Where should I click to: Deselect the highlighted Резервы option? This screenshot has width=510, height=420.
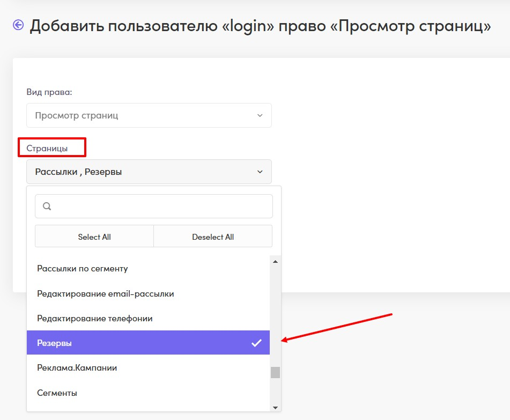[x=149, y=343]
